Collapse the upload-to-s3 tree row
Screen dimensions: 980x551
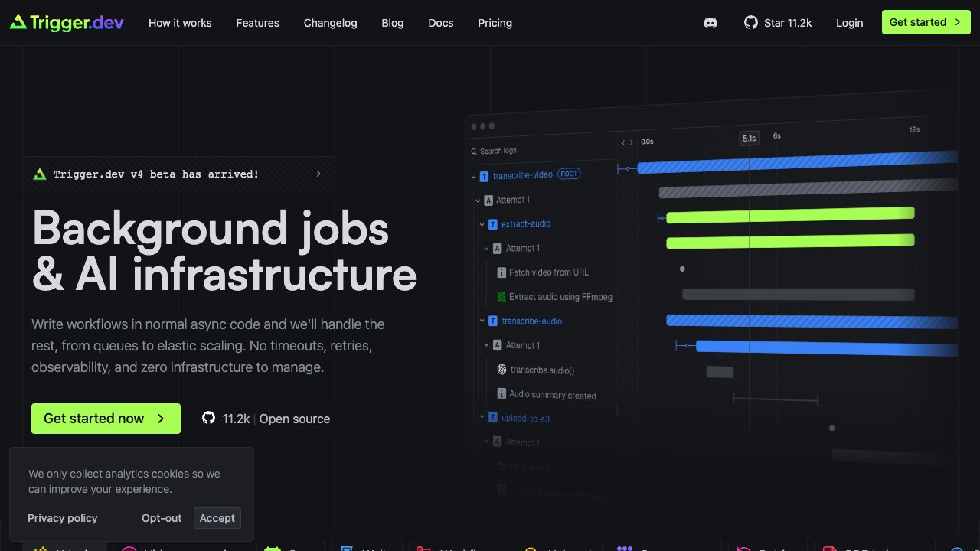coord(483,417)
